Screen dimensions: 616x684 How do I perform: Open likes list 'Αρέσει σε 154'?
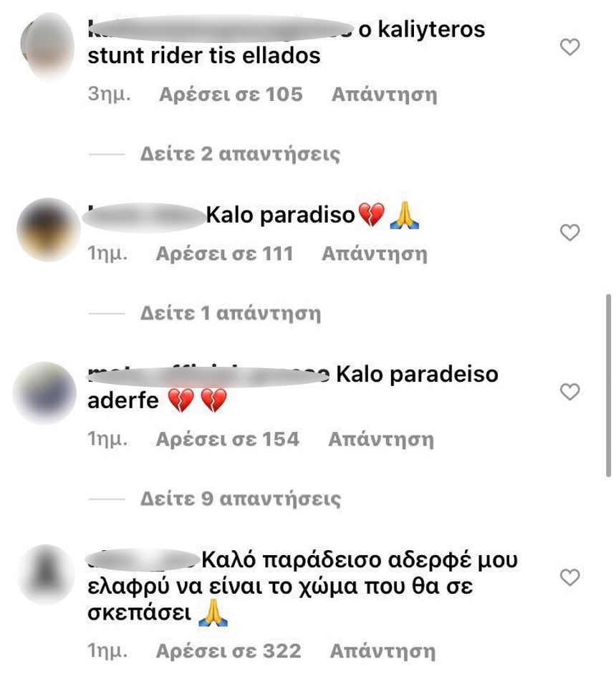(228, 439)
